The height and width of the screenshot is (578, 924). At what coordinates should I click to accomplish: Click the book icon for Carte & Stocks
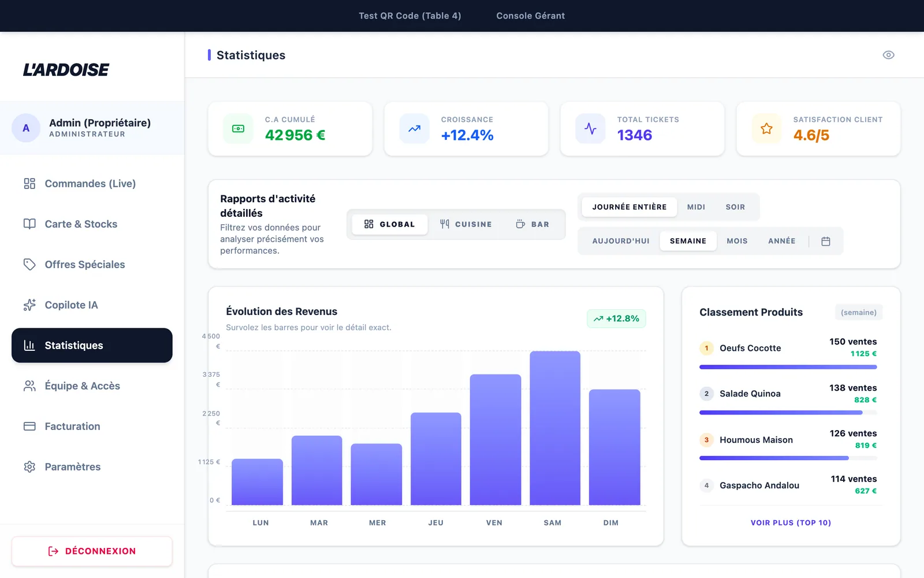click(29, 224)
